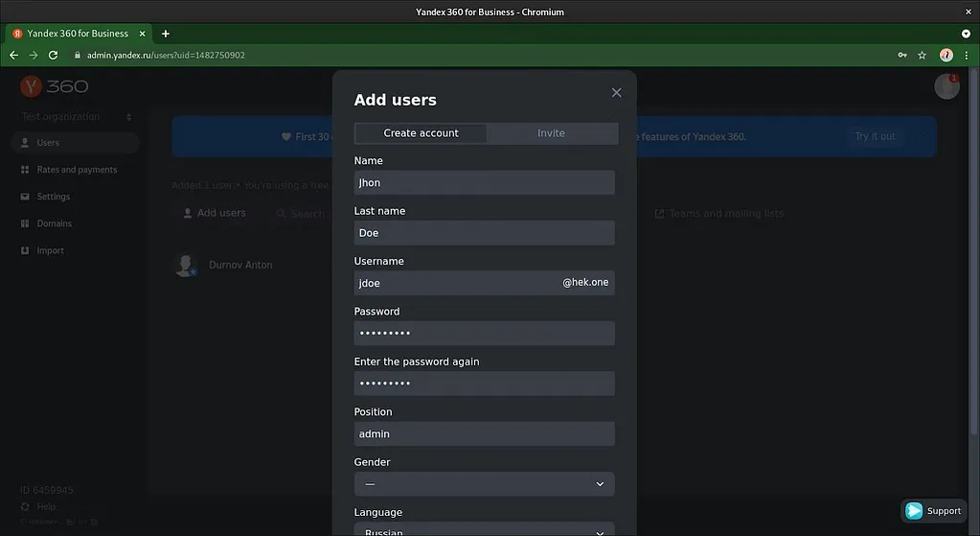Click the Domains icon in sidebar
Image resolution: width=980 pixels, height=536 pixels.
(x=25, y=223)
